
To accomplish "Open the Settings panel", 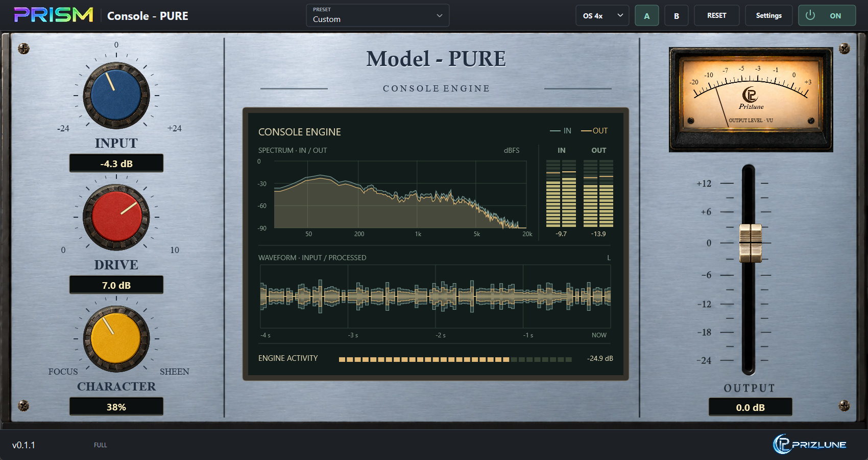I will tap(769, 15).
